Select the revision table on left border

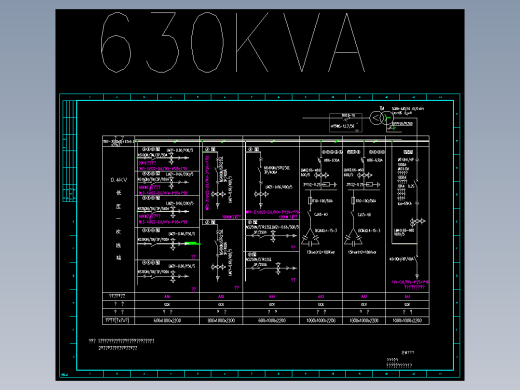click(x=69, y=151)
